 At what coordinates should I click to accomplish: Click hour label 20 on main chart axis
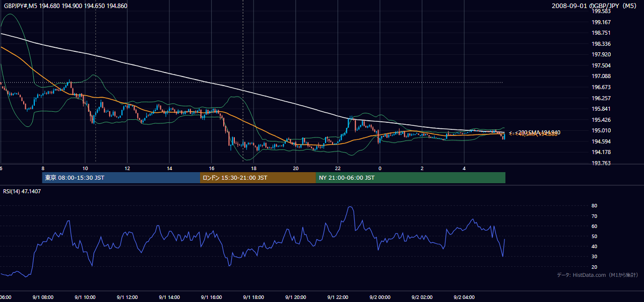click(296, 168)
